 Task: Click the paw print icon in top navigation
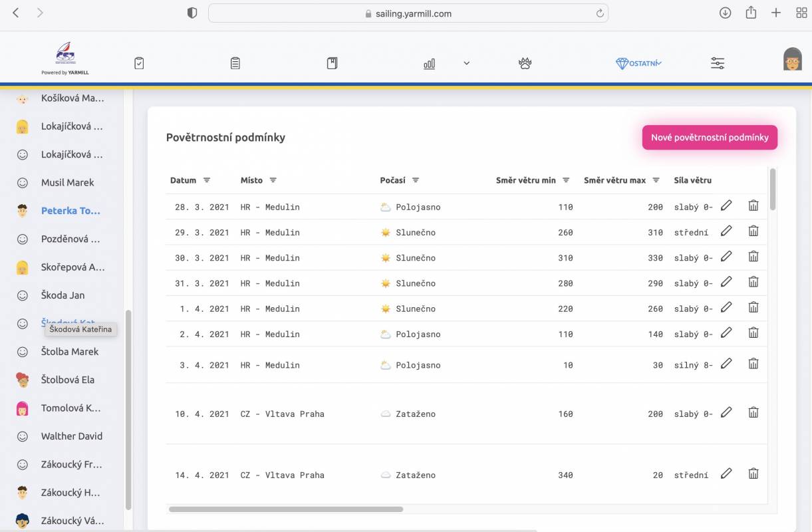pos(525,63)
